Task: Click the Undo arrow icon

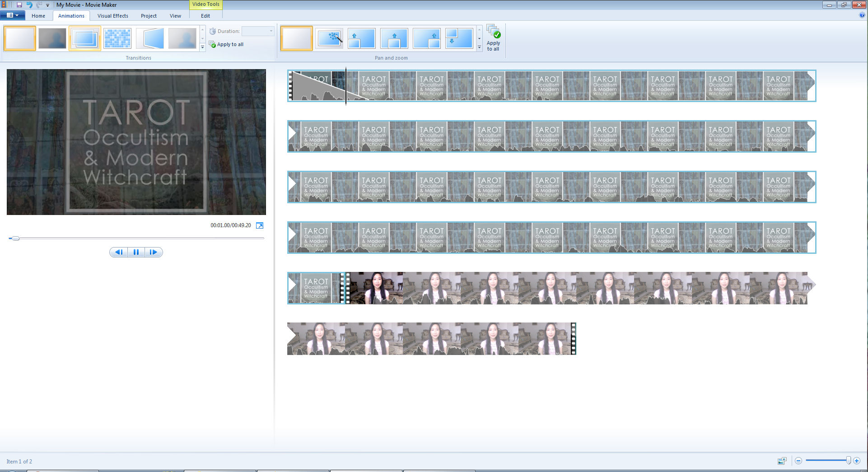Action: pos(29,5)
